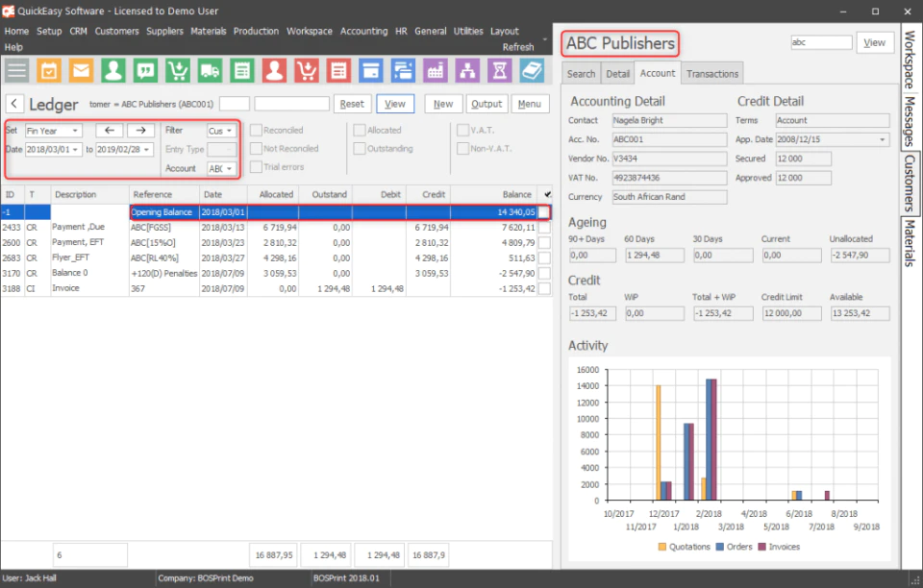
Task: Enable the Reconciled checkbox
Action: [256, 130]
